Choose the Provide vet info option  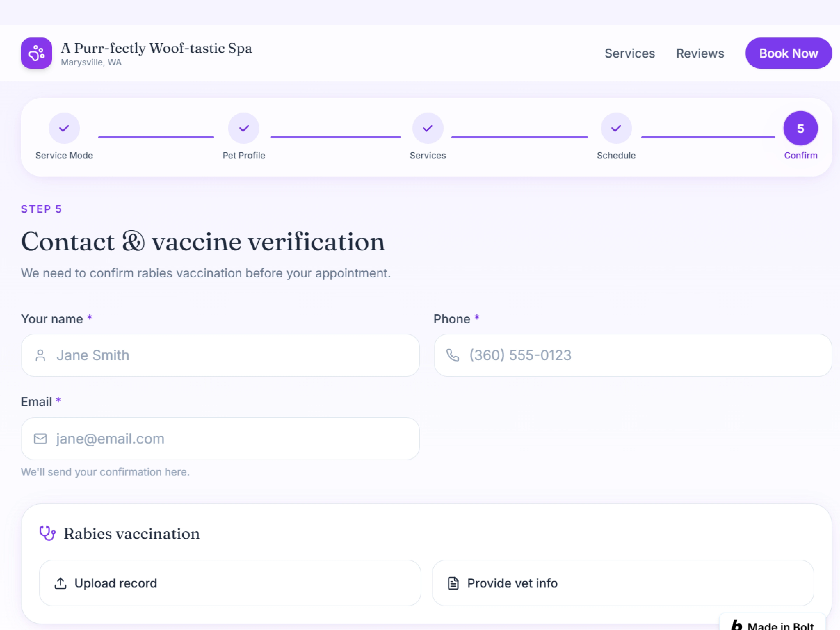pos(623,583)
